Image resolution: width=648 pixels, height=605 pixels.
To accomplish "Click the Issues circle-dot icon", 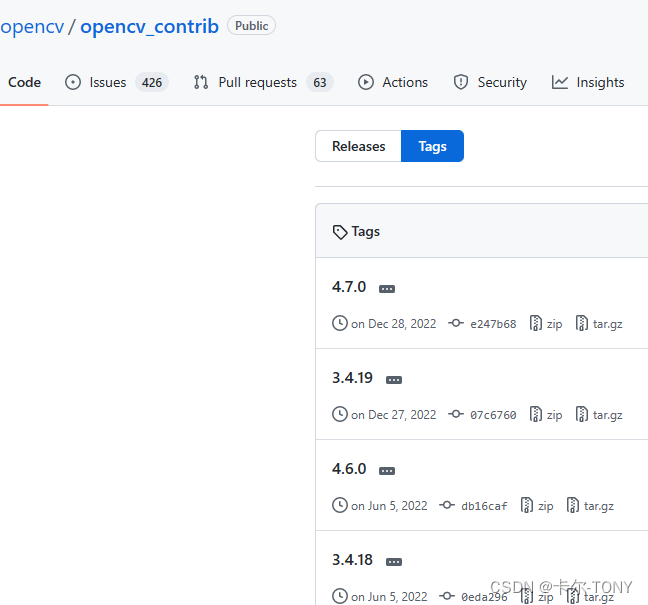I will [73, 82].
